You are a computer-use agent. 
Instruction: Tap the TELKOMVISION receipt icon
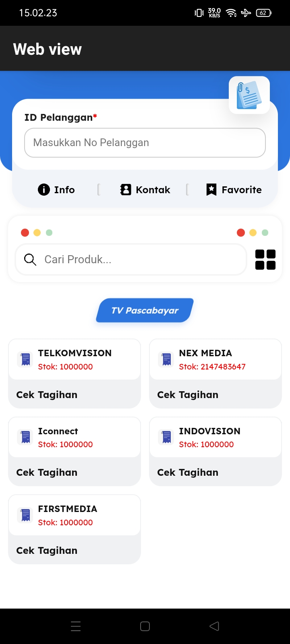(26, 359)
